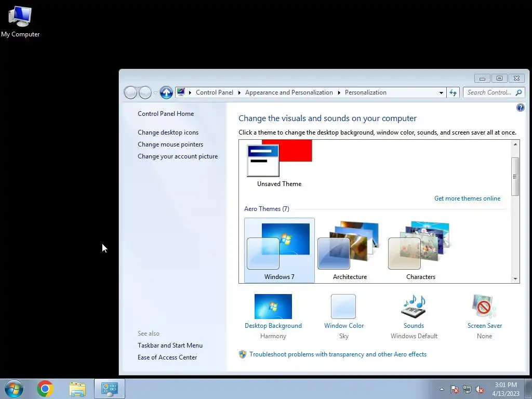The width and height of the screenshot is (532, 399).
Task: Click the Desktop Background label
Action: (x=273, y=326)
